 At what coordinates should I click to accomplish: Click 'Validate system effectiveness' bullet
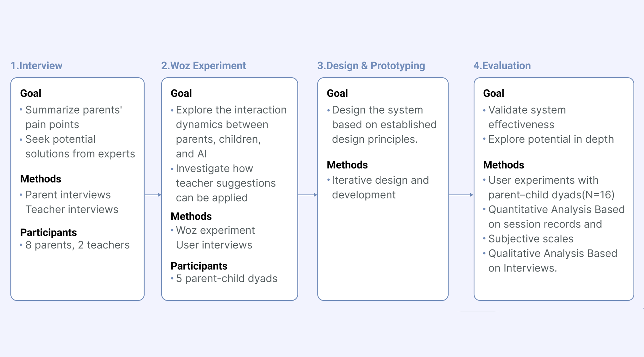coord(527,117)
